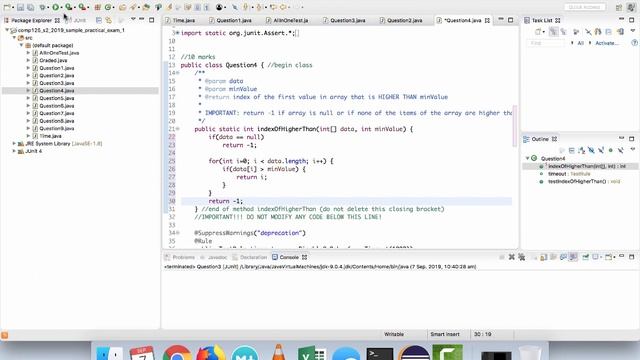The width and height of the screenshot is (640, 360).
Task: Click Remove Launch X icon in Console
Action: point(511,257)
